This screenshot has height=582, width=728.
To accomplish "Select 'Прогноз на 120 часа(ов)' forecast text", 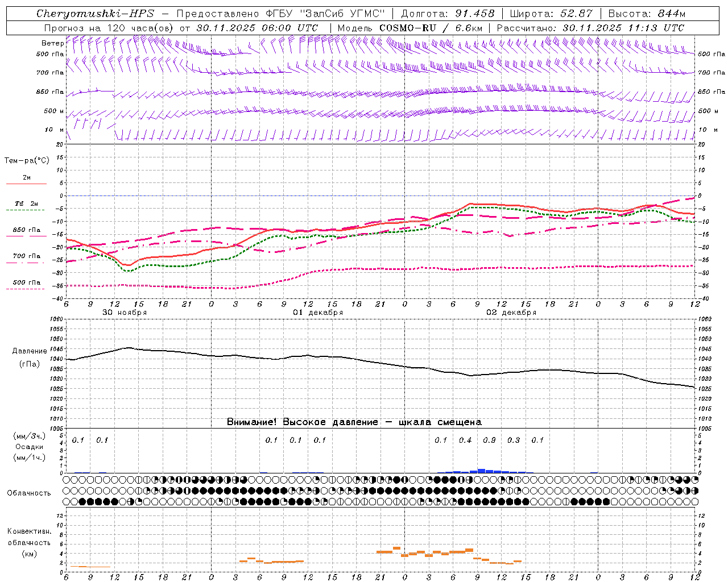I will [x=109, y=28].
